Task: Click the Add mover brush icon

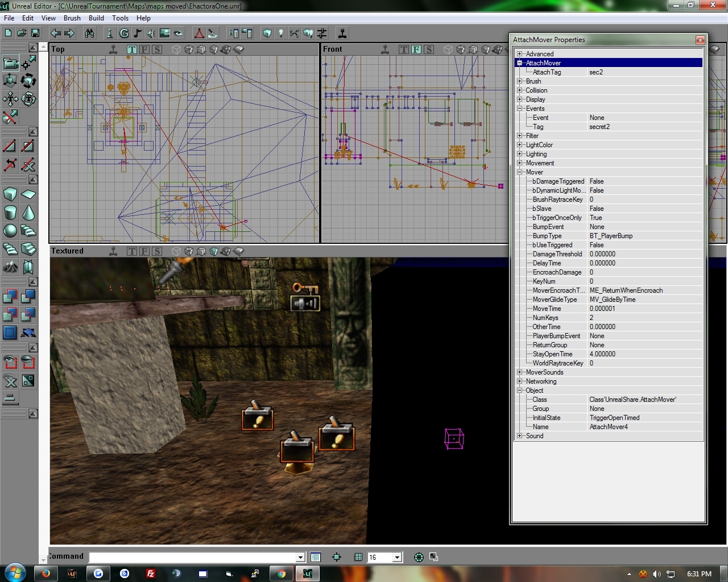Action: tap(28, 333)
